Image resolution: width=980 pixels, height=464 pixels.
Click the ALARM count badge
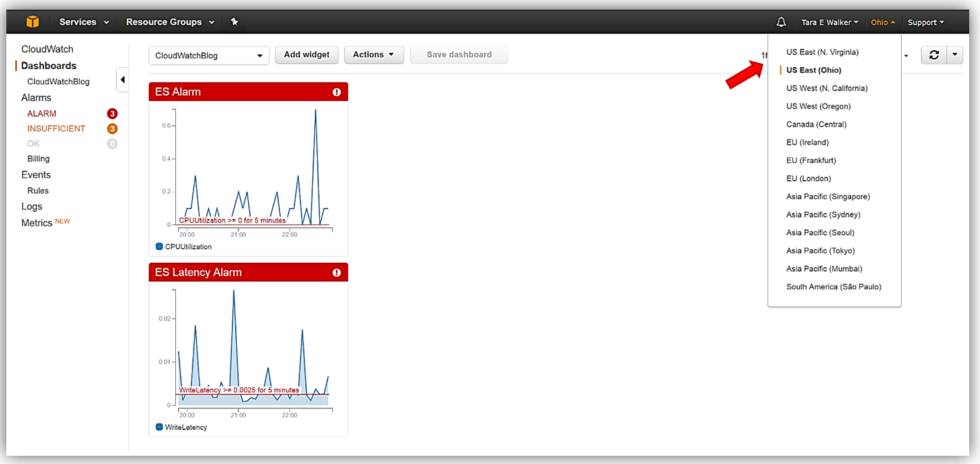click(x=112, y=114)
